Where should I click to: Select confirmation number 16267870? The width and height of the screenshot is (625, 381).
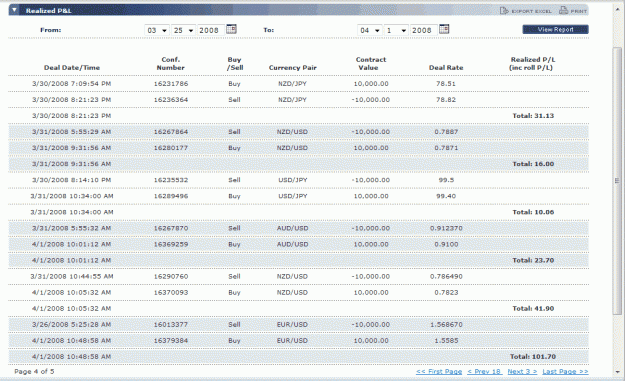tap(171, 228)
